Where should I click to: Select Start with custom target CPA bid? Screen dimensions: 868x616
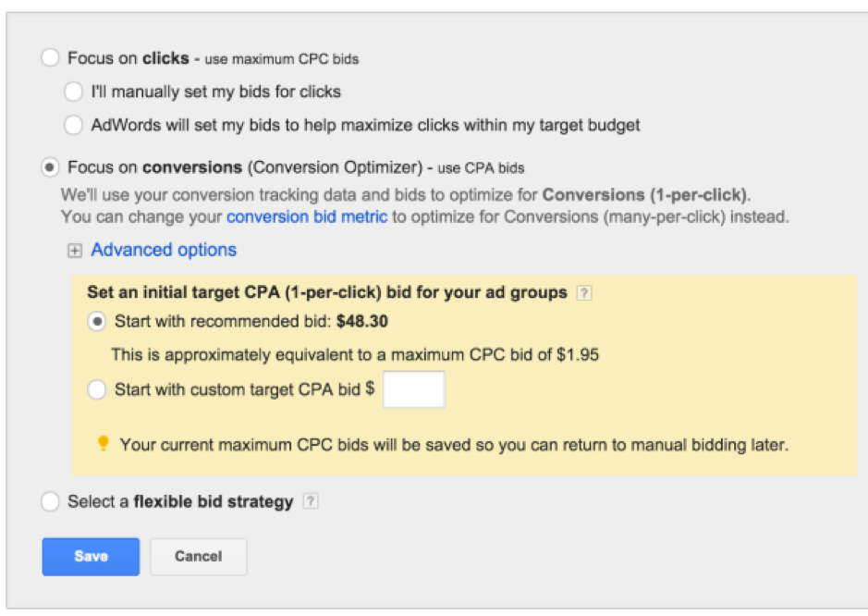97,389
